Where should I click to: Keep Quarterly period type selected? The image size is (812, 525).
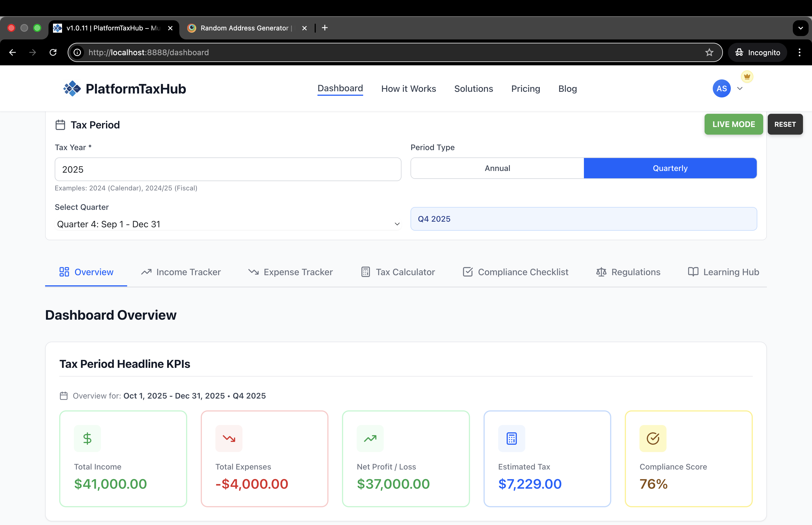click(670, 168)
